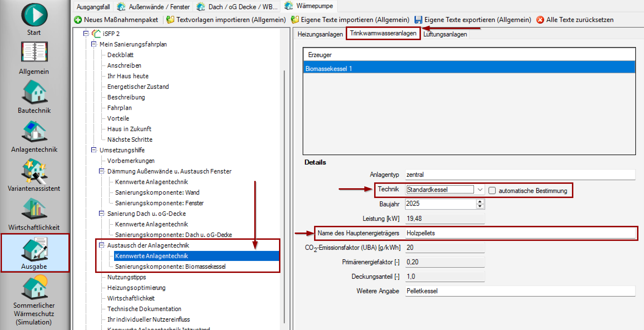Open the Wirtschaftlichkeit chart icon
Image resolution: width=644 pixels, height=330 pixels.
coord(34,209)
